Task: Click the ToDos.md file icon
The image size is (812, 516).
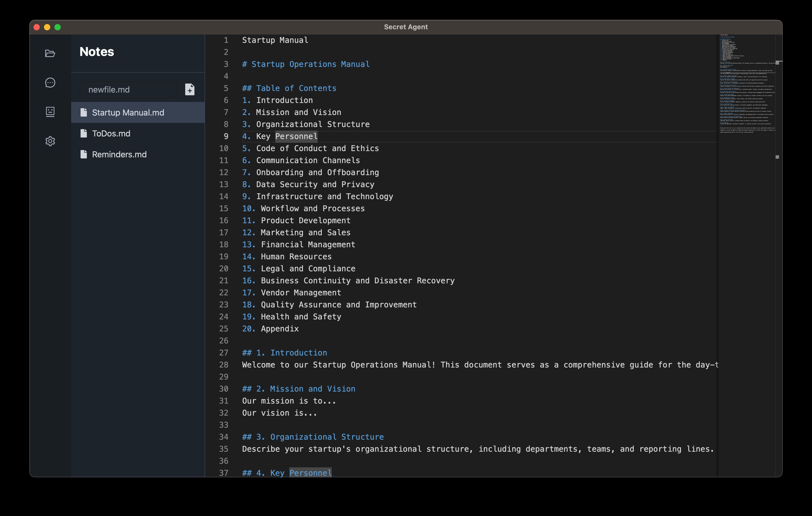Action: [84, 133]
